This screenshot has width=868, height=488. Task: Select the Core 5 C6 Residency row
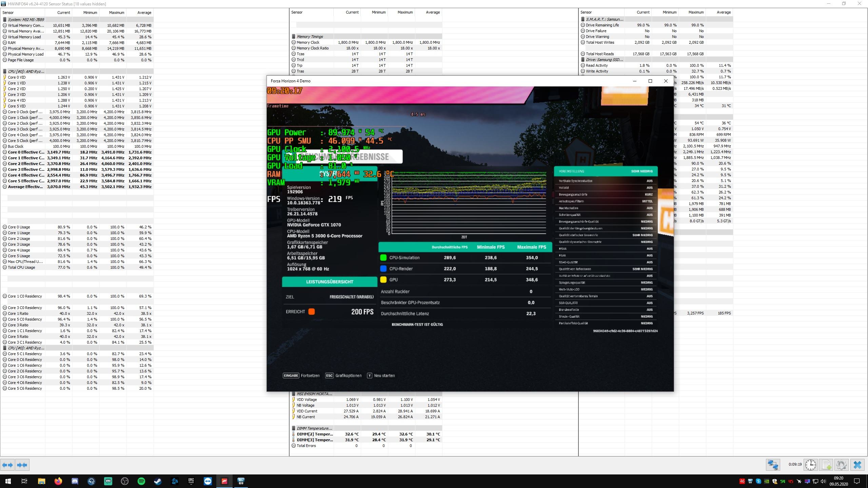77,388
